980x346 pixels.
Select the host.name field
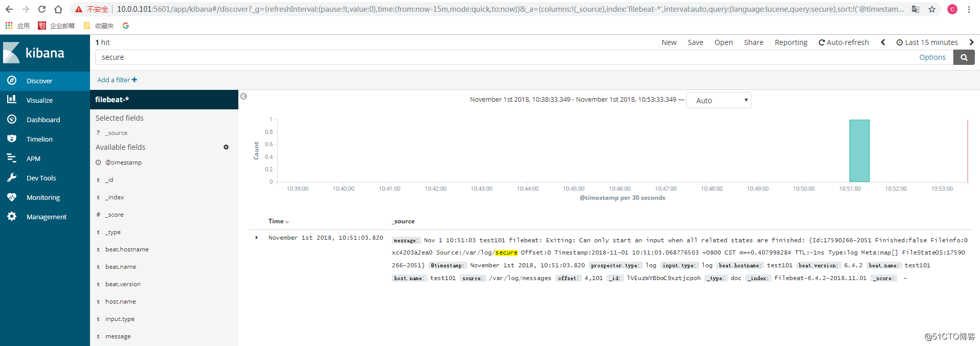121,302
